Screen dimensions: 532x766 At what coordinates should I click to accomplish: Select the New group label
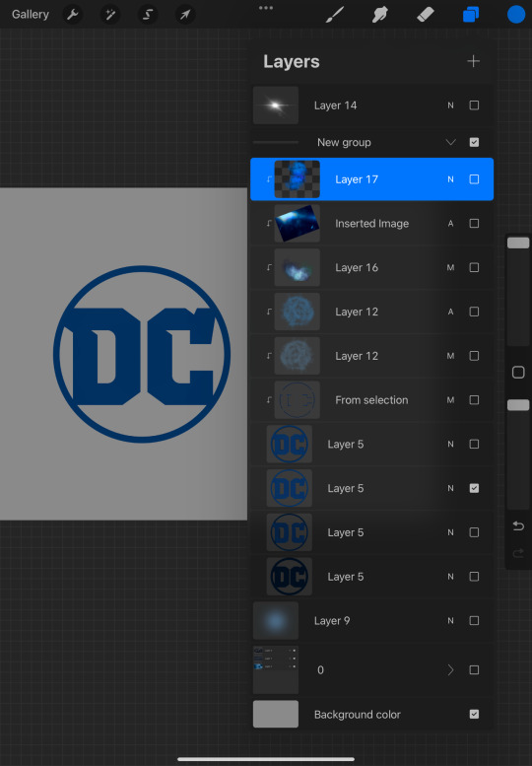click(x=344, y=142)
